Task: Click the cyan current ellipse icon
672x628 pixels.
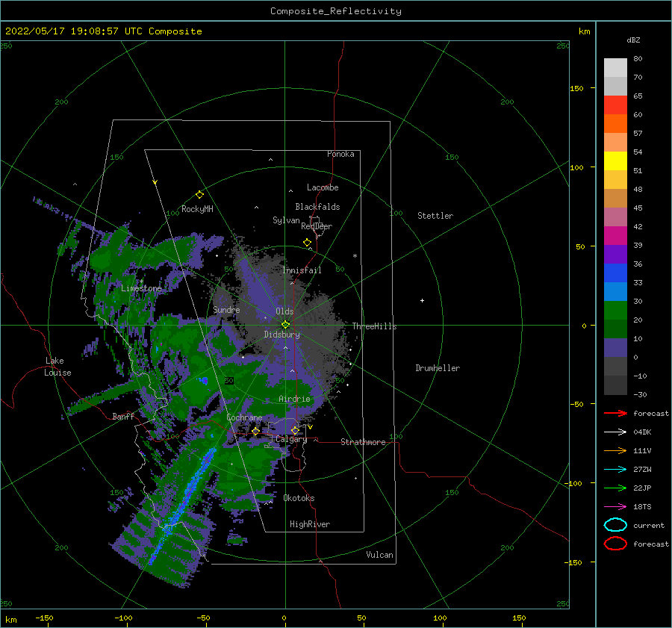Action: [x=615, y=525]
